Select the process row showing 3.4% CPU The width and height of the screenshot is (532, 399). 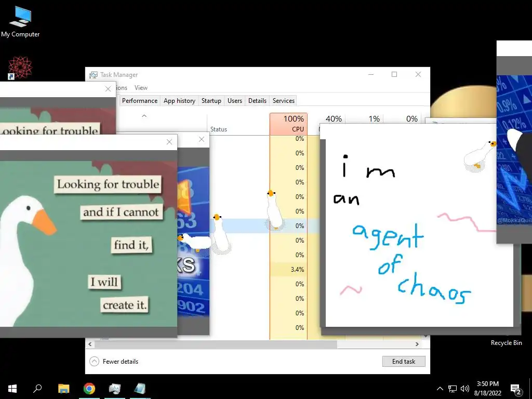click(264, 270)
